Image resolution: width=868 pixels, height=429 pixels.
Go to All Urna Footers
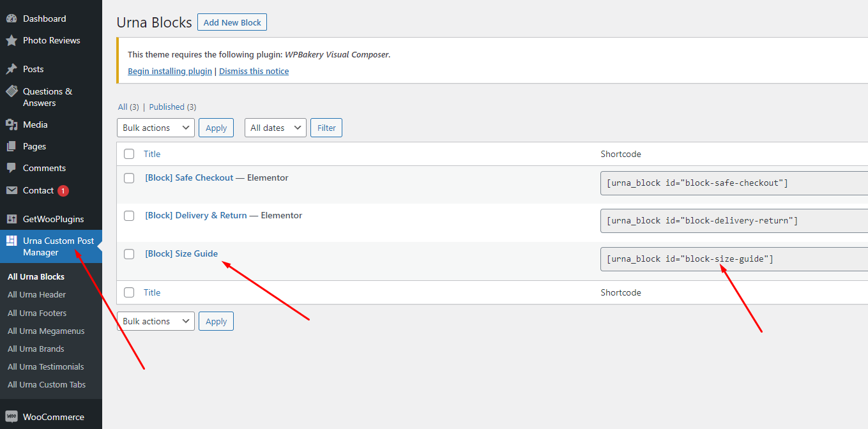pyautogui.click(x=37, y=313)
